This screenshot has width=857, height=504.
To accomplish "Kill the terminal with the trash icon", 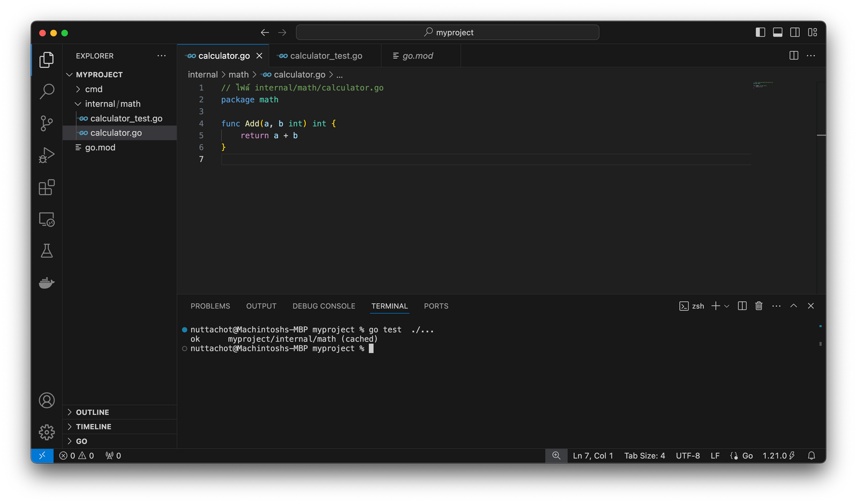I will click(x=758, y=306).
